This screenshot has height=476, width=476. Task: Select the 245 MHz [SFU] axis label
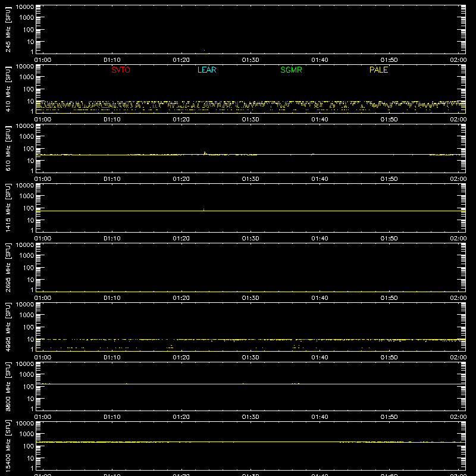8,29
